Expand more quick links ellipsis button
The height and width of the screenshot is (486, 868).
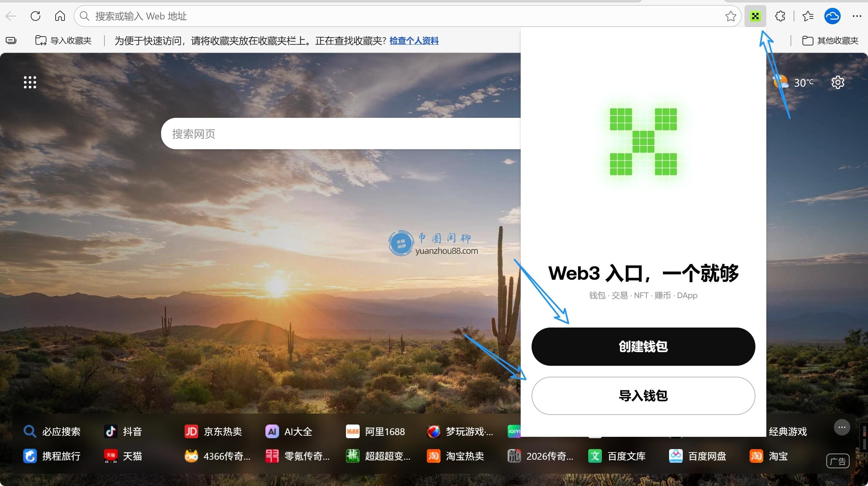click(842, 427)
